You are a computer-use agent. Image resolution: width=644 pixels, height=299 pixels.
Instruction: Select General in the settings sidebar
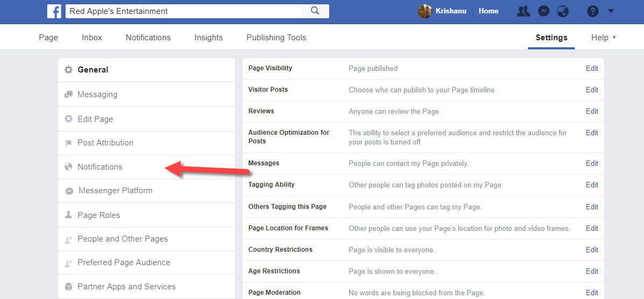[x=147, y=70]
